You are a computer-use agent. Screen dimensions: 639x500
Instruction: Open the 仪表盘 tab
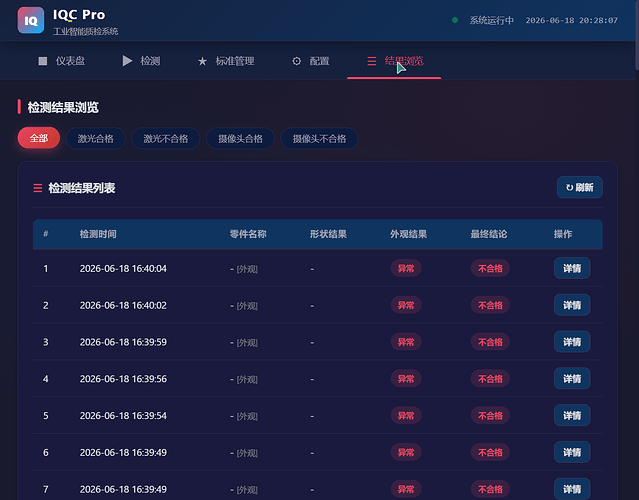[x=62, y=61]
